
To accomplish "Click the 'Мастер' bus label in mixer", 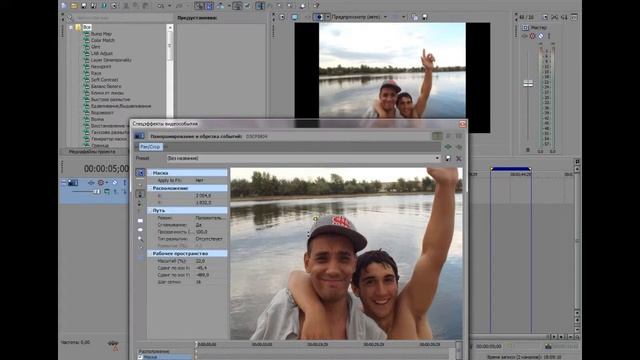I will [539, 27].
